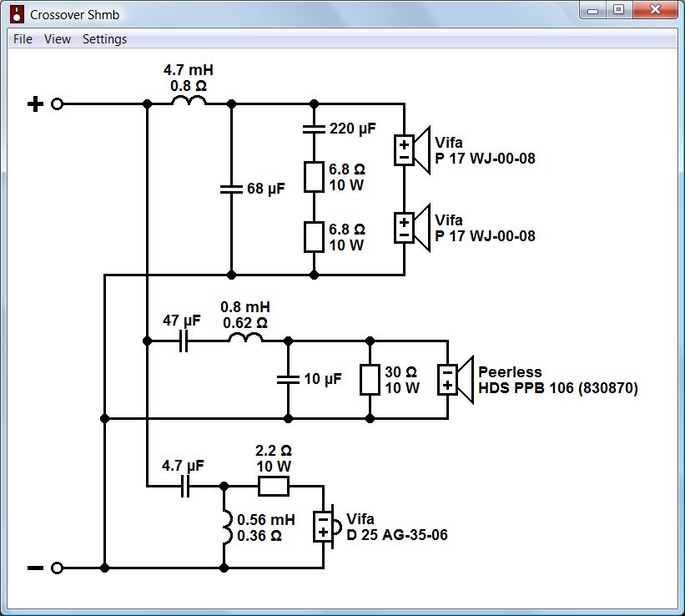Screen dimensions: 685x616
Task: Click the 'Crossover Shmb' window title text
Action: (74, 15)
